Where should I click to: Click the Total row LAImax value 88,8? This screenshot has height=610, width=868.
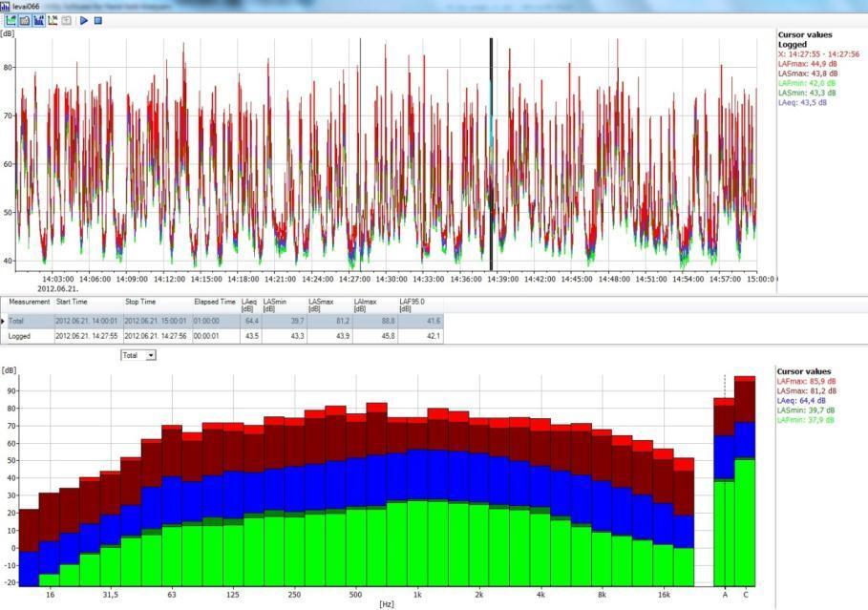pos(388,321)
